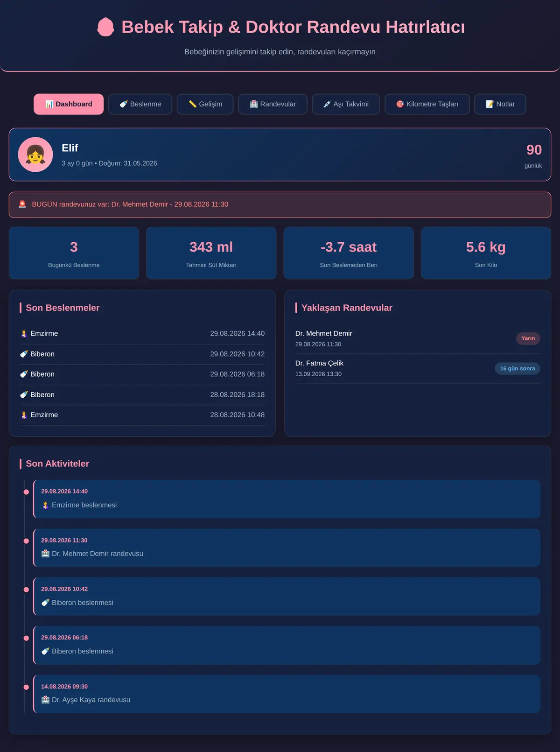
Task: Click the 343 ml Tahmini Süt Miktarı card
Action: click(x=211, y=253)
